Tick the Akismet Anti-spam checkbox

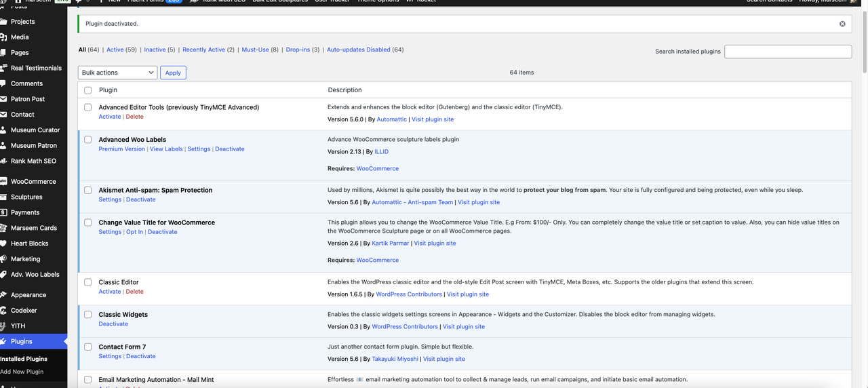[87, 191]
